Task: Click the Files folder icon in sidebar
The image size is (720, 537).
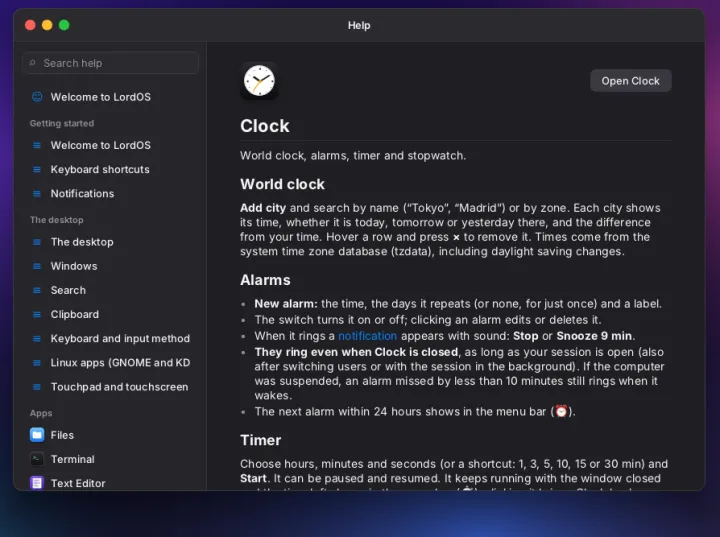Action: tap(37, 435)
